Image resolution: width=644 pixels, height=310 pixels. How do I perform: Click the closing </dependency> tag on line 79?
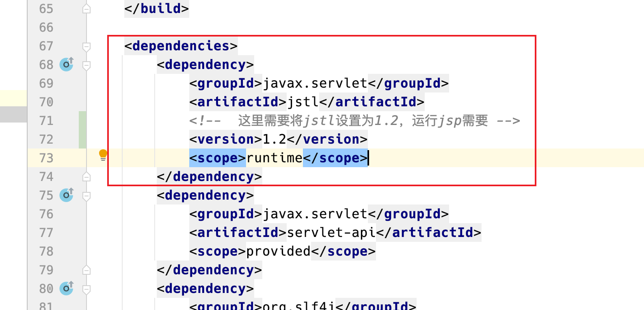tap(209, 270)
